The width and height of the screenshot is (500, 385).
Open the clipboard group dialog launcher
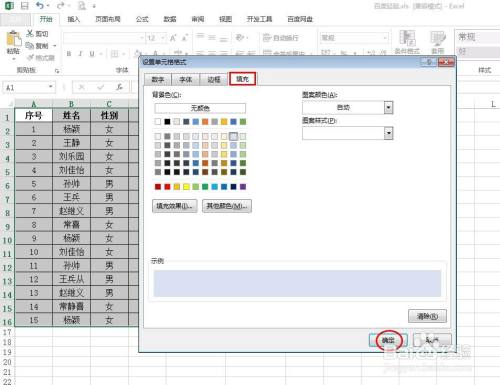(57, 71)
